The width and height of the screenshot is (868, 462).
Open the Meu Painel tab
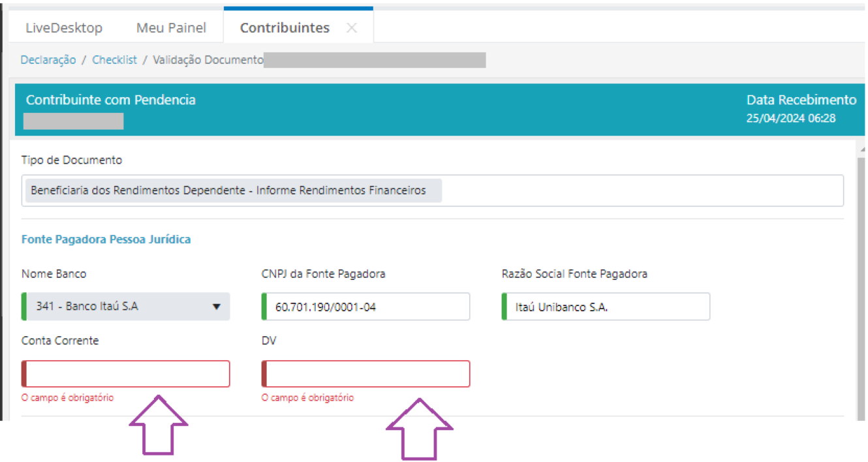(171, 28)
